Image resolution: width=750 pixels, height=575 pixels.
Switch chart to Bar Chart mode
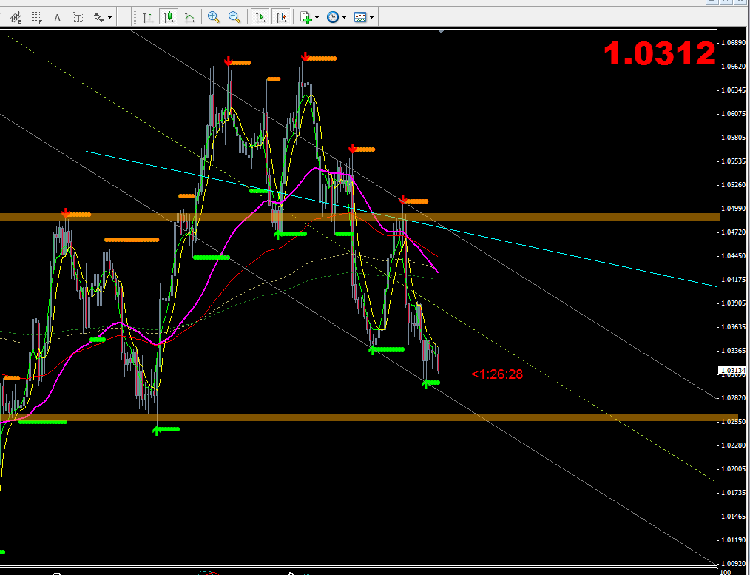point(148,18)
